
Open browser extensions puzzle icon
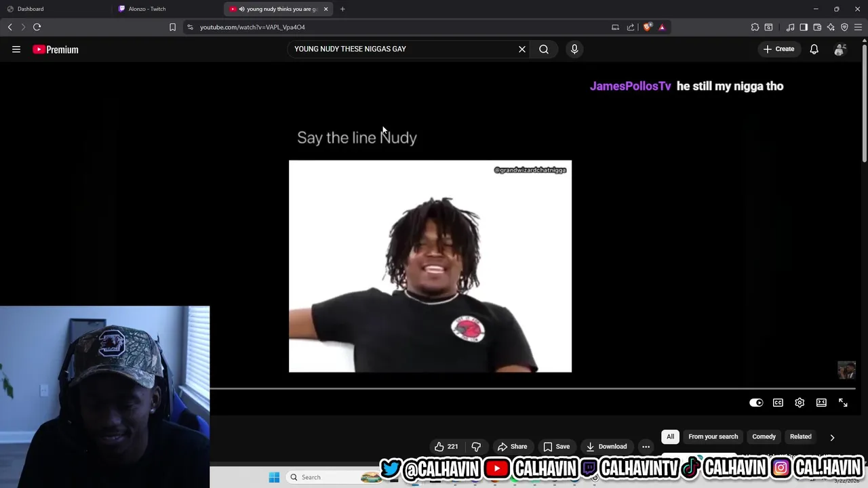click(x=755, y=27)
